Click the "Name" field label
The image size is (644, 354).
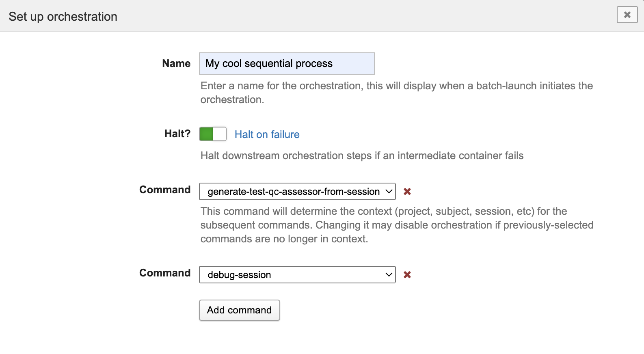point(176,64)
